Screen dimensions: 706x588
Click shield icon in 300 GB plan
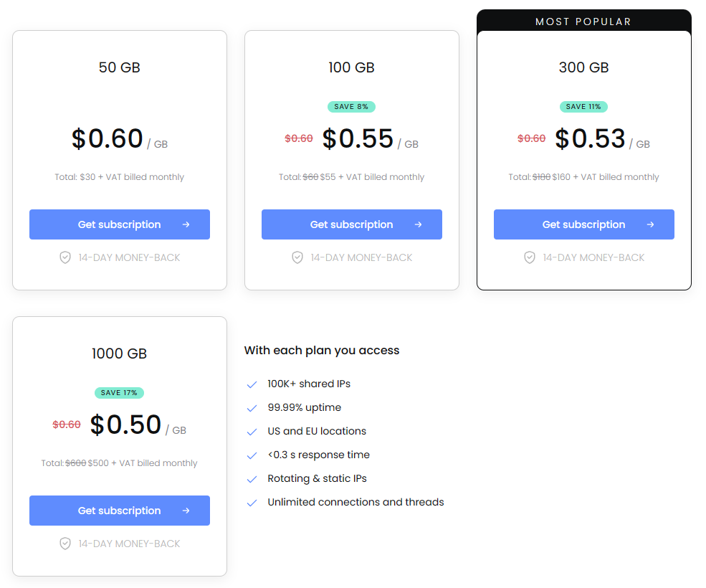[x=530, y=257]
